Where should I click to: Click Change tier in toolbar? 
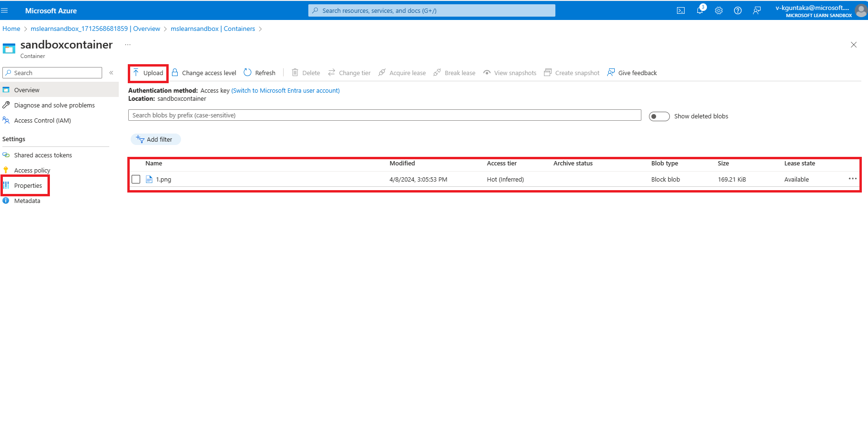click(x=349, y=73)
